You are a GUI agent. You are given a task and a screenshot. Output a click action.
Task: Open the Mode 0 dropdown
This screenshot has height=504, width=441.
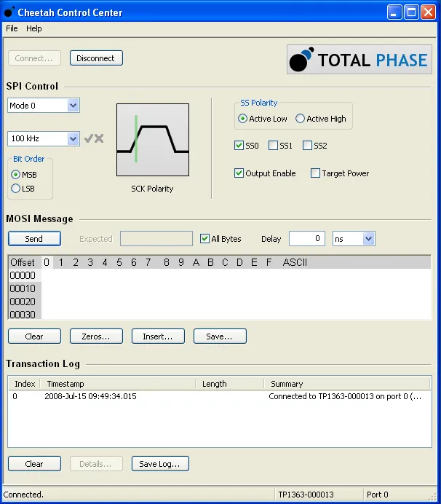[44, 106]
